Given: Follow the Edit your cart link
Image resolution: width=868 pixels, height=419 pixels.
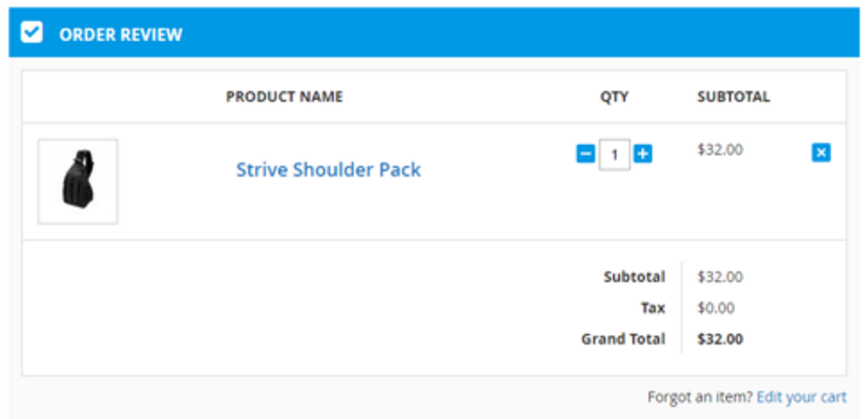Looking at the screenshot, I should tap(801, 397).
